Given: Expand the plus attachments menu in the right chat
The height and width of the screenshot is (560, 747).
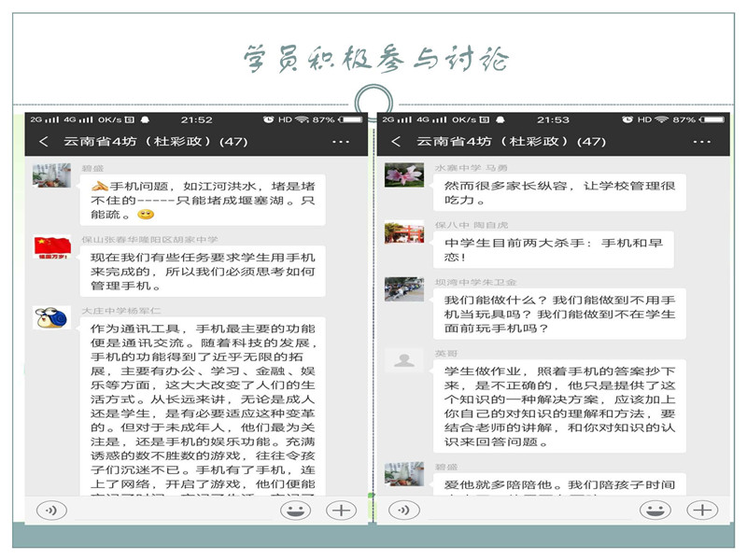Looking at the screenshot, I should (702, 510).
